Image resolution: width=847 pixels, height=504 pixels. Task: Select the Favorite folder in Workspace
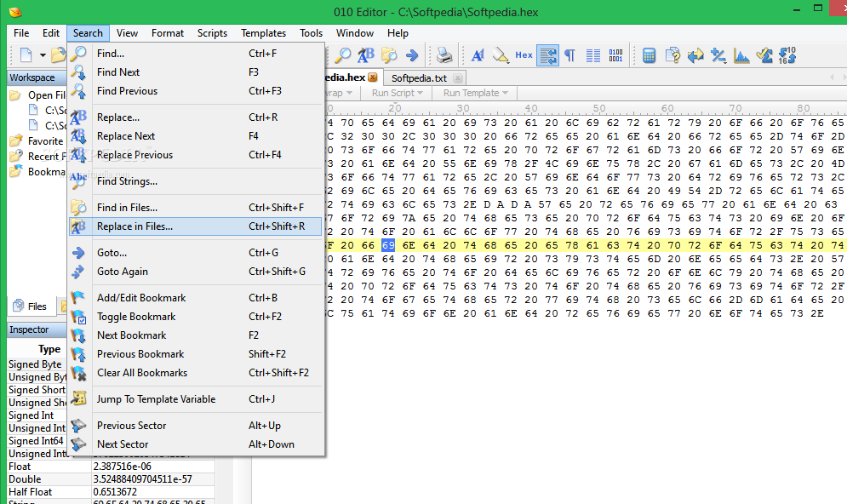coord(37,141)
